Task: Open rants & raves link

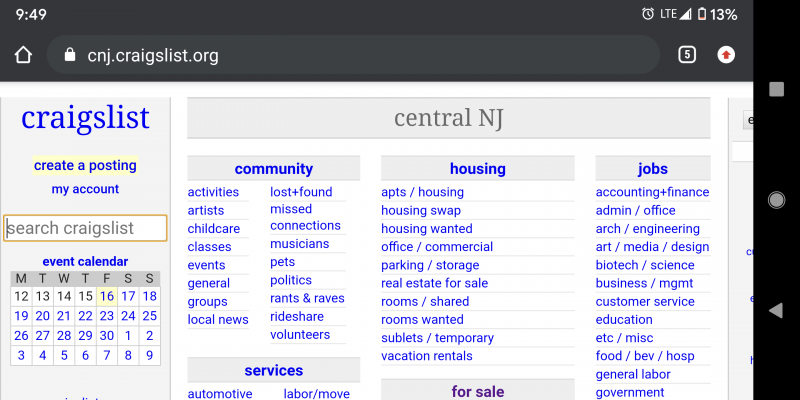Action: (307, 298)
